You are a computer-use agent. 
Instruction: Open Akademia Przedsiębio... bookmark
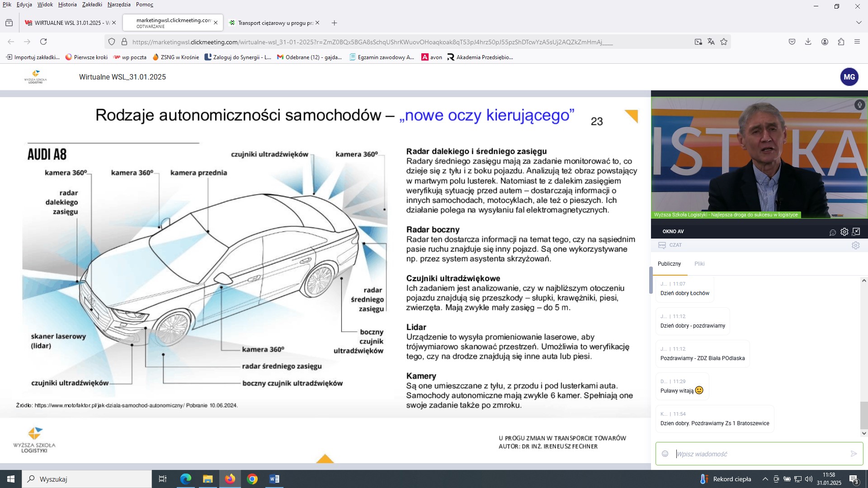coord(480,57)
